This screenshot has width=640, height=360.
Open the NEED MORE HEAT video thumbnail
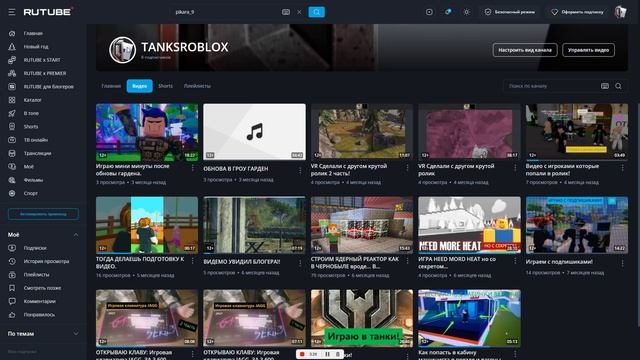pos(469,225)
